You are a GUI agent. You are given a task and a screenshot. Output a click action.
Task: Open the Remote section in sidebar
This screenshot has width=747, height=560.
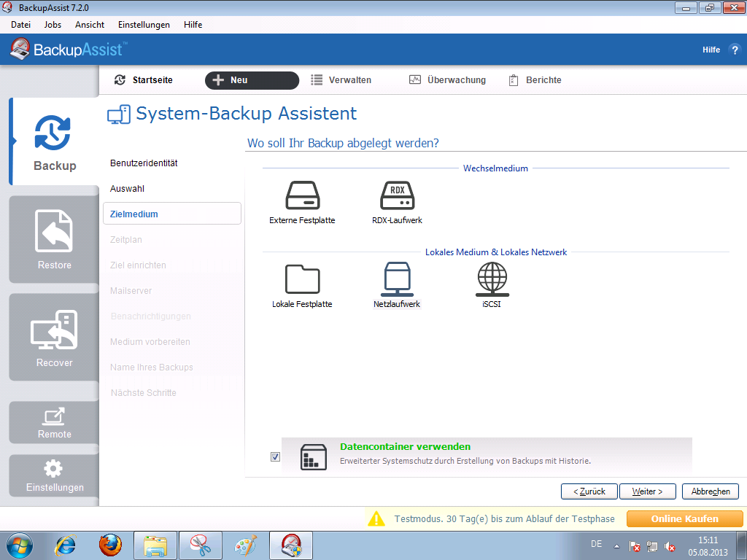[54, 422]
